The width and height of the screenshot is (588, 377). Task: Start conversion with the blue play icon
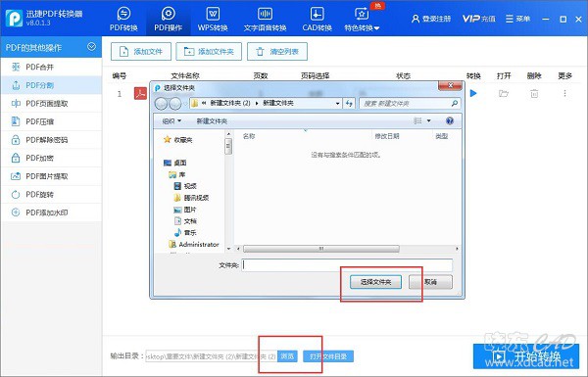473,93
